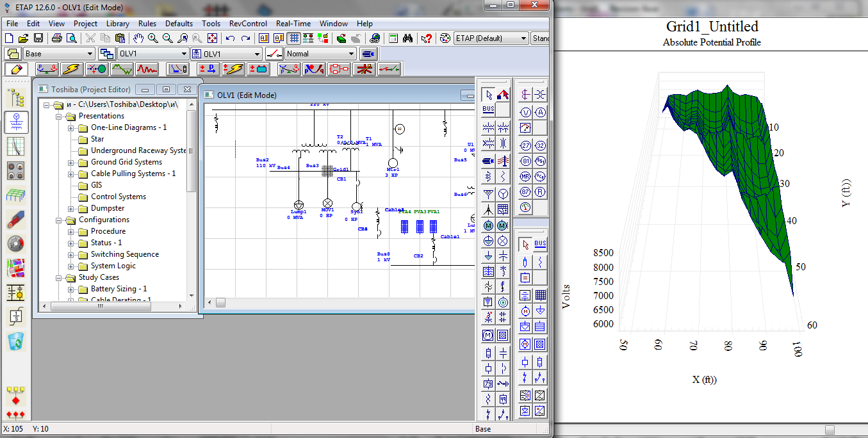Click the Edit mode pencil icon
The height and width of the screenshot is (438, 868).
pyautogui.click(x=16, y=69)
